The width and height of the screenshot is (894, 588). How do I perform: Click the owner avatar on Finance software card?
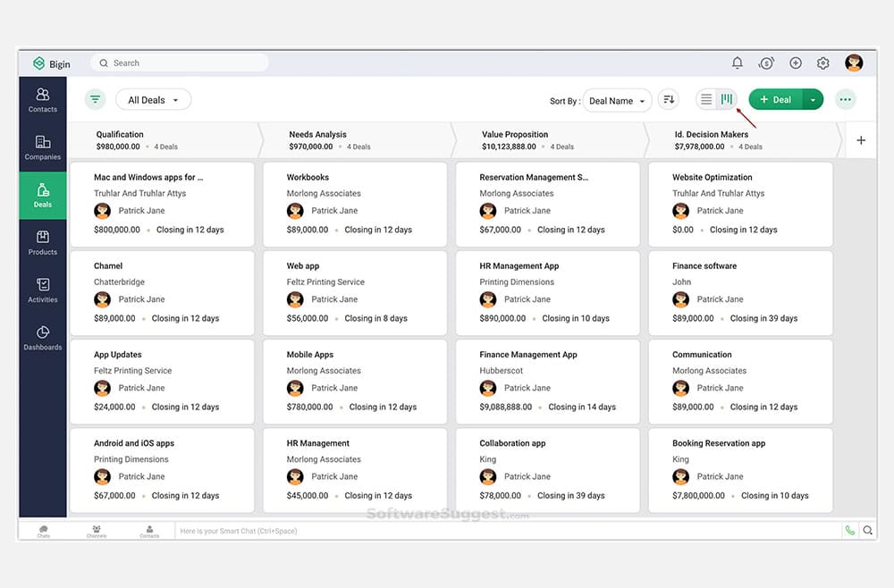[x=680, y=299]
